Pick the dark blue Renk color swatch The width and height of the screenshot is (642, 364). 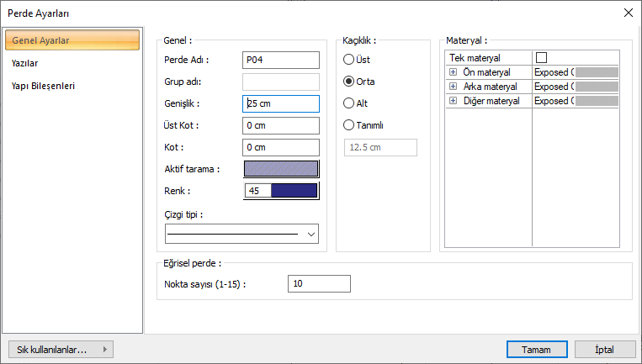pos(294,191)
